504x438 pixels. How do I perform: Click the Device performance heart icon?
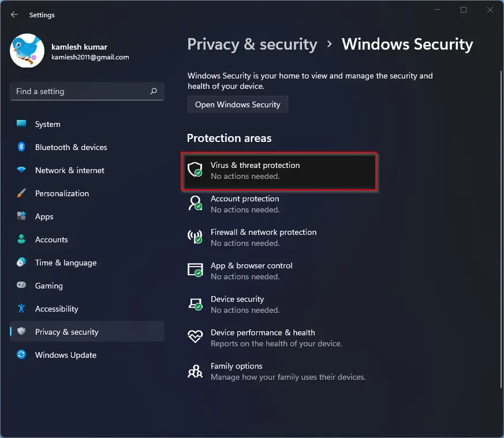click(195, 336)
